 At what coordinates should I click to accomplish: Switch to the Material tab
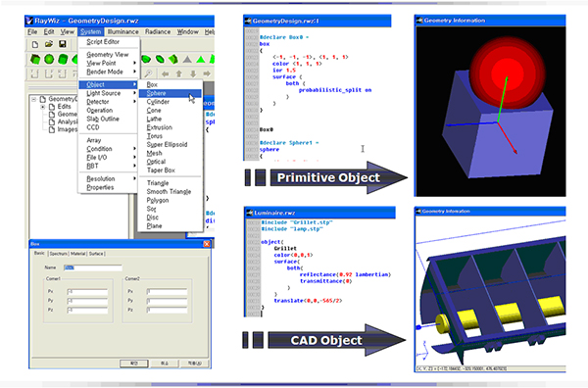point(78,254)
